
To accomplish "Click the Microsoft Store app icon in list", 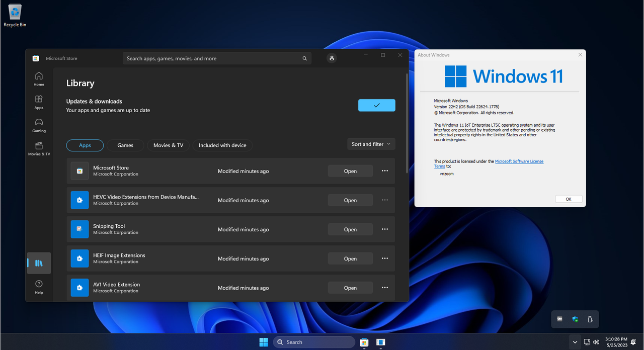I will pos(79,171).
